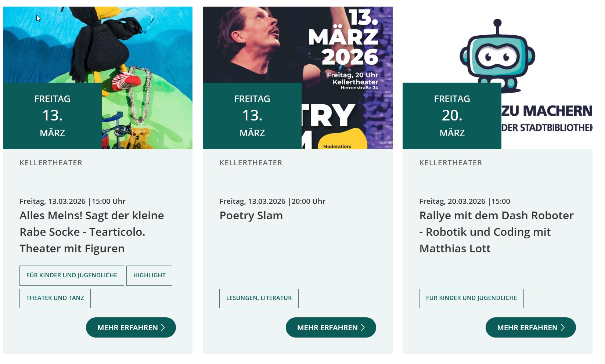Select 'Für Kinder und Jugendliche' tag in first card
This screenshot has height=364, width=605.
(72, 275)
